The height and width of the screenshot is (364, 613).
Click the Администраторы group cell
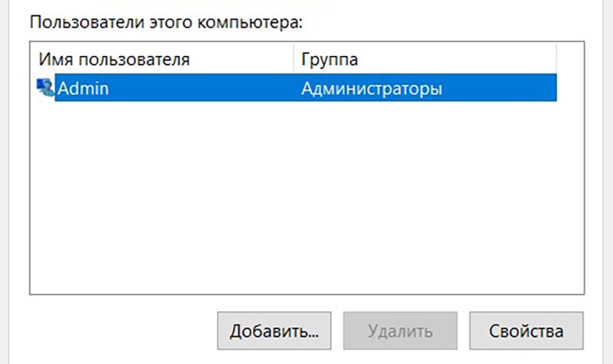(x=372, y=89)
